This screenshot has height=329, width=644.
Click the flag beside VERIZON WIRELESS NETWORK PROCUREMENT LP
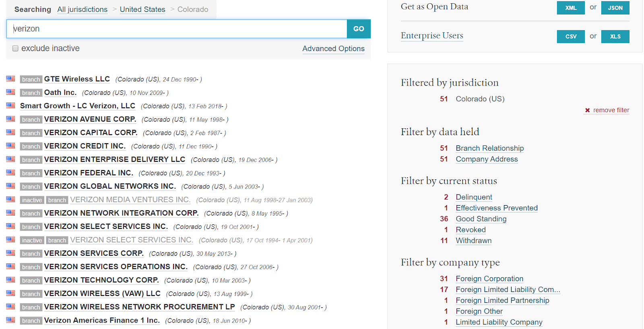click(10, 306)
